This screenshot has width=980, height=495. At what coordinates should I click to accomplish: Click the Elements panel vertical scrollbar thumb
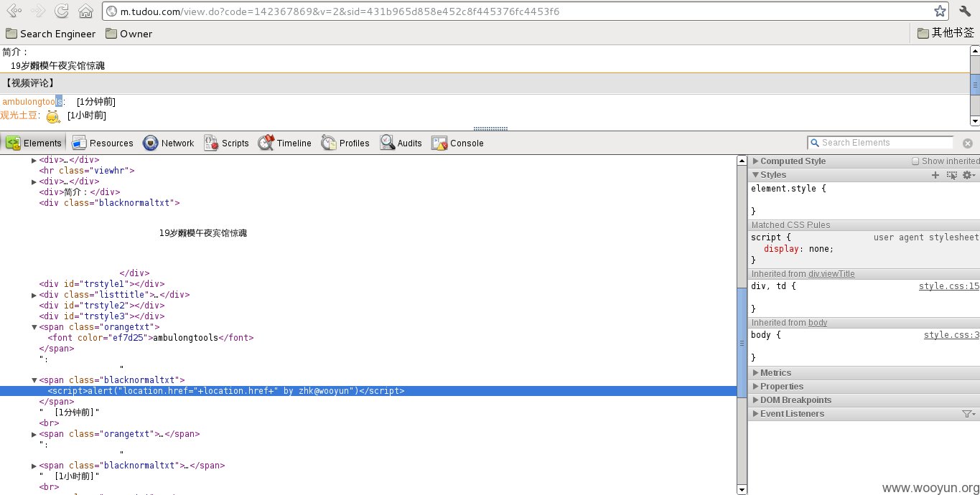click(x=742, y=344)
